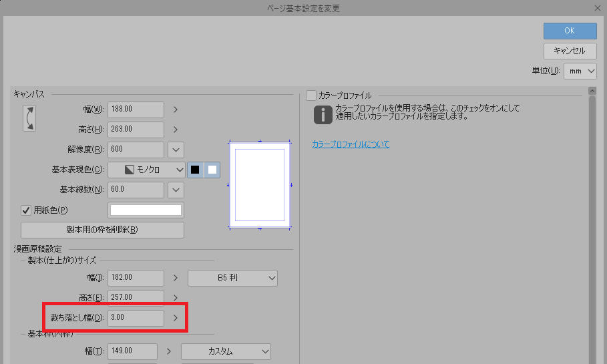Expand the 解像度 resolution dropdown
This screenshot has height=364, width=607.
tap(176, 150)
